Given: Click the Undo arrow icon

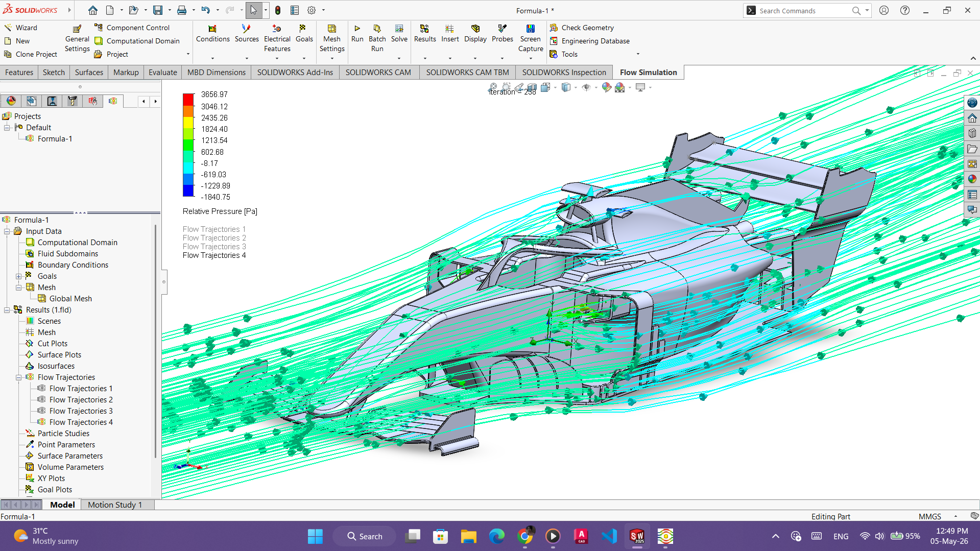Looking at the screenshot, I should 205,10.
